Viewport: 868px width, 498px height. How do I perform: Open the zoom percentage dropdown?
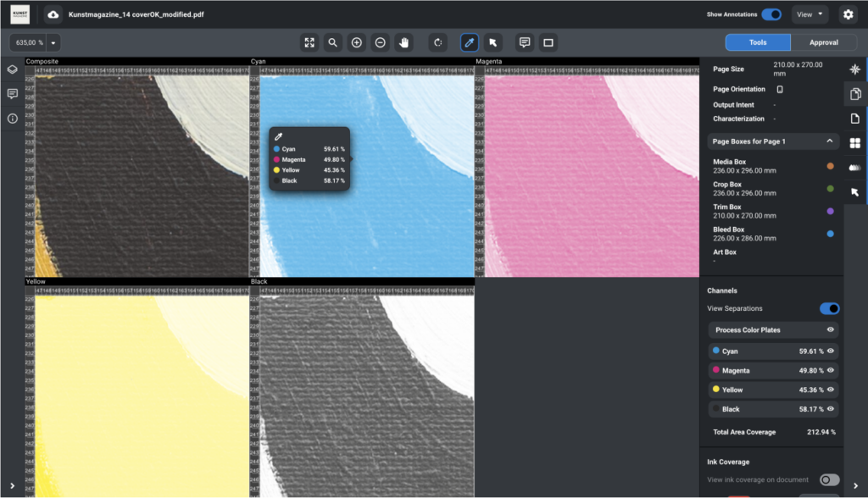click(53, 42)
